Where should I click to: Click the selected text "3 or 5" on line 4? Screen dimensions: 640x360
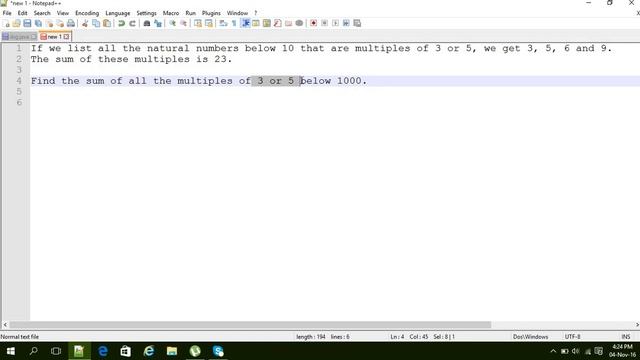(276, 81)
